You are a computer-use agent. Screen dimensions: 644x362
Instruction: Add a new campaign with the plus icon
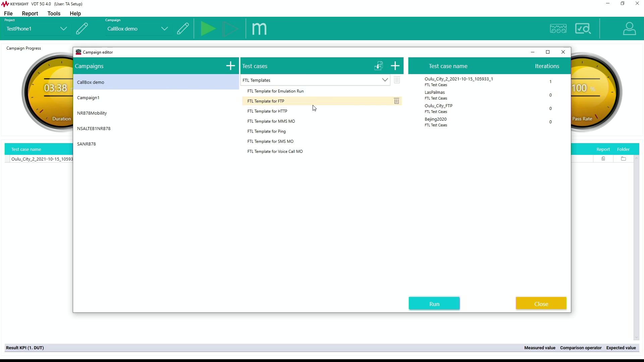pos(230,66)
